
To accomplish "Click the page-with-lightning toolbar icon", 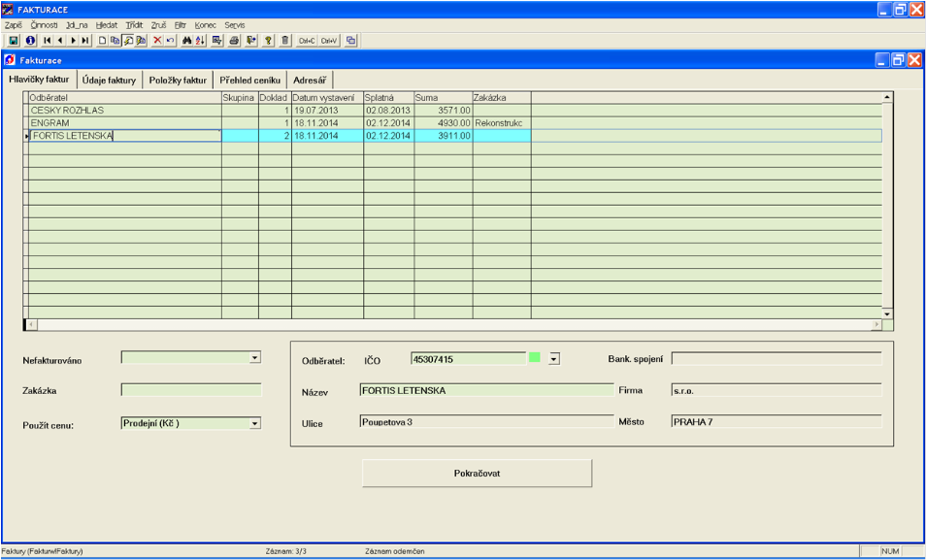I will [x=127, y=40].
